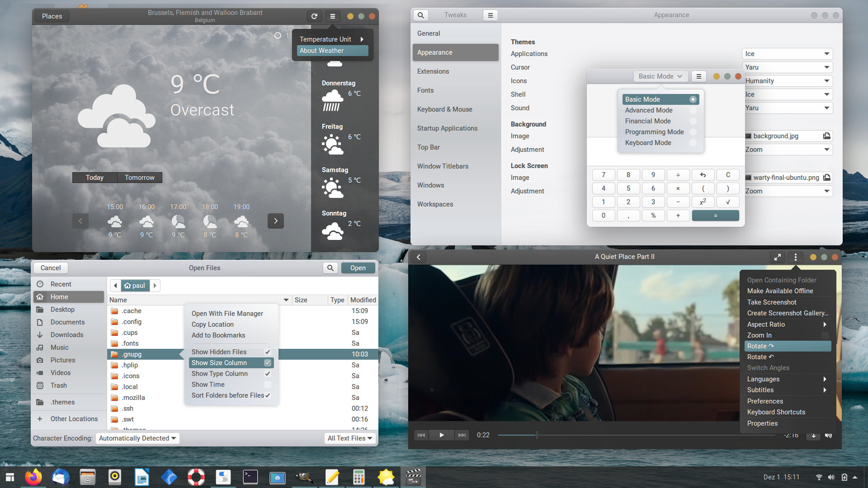Show previous hours in weather forecast

80,221
